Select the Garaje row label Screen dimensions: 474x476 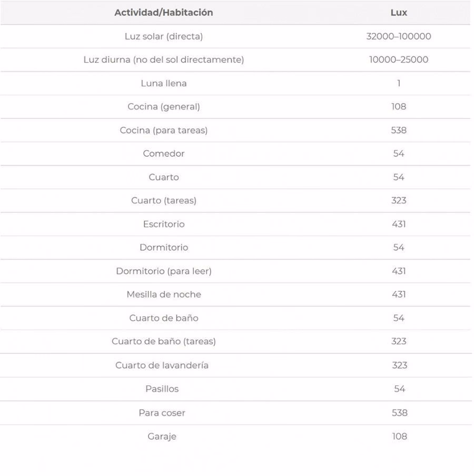[162, 437]
